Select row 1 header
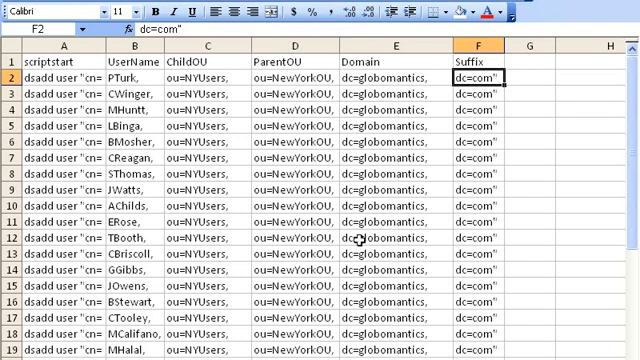The height and width of the screenshot is (360, 640). tap(11, 62)
